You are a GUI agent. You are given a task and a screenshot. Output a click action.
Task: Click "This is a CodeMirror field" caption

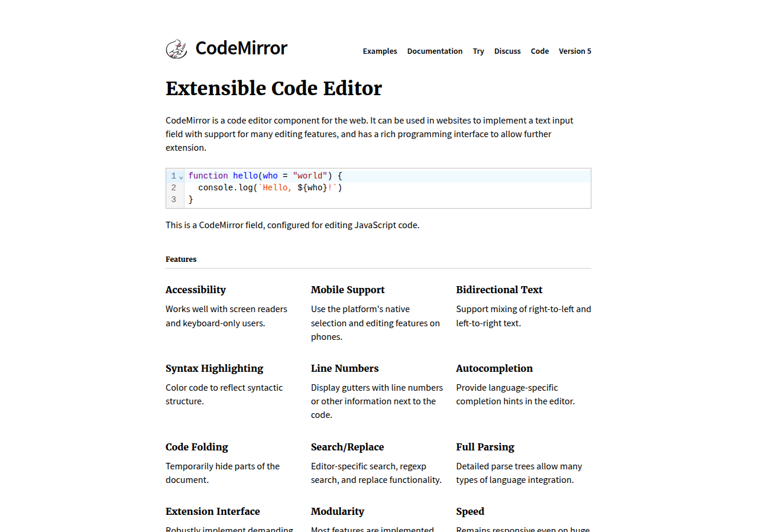(292, 225)
